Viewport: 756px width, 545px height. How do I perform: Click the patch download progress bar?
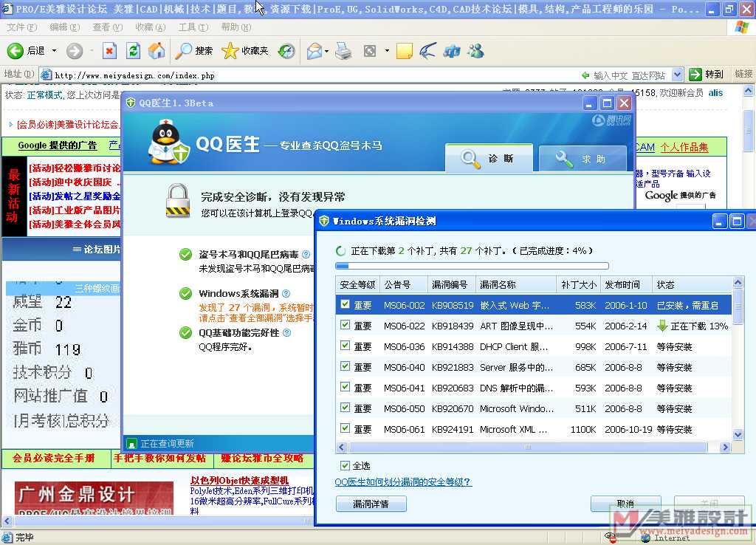472,266
